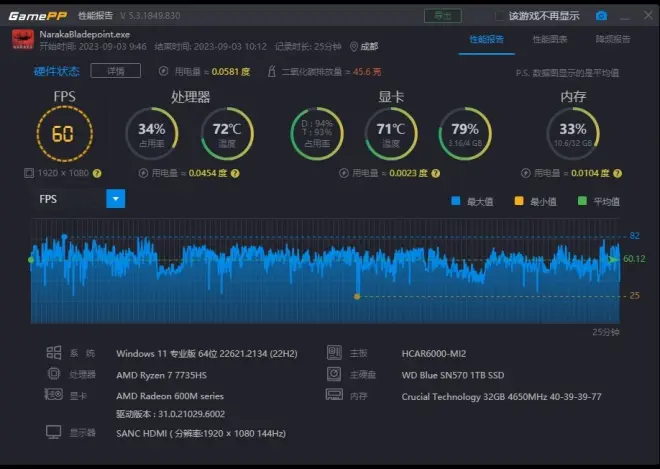
Task: Minimize the GamePP window
Action: (625, 17)
